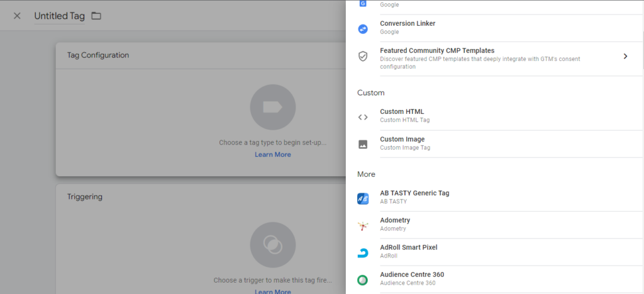The width and height of the screenshot is (644, 294).
Task: Click the Audience Centre 360 logo
Action: [363, 280]
